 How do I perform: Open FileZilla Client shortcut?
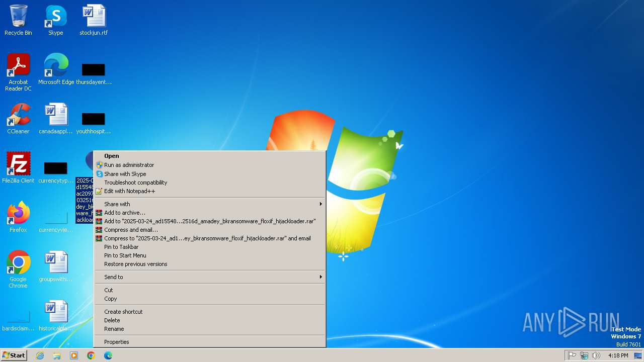[18, 168]
